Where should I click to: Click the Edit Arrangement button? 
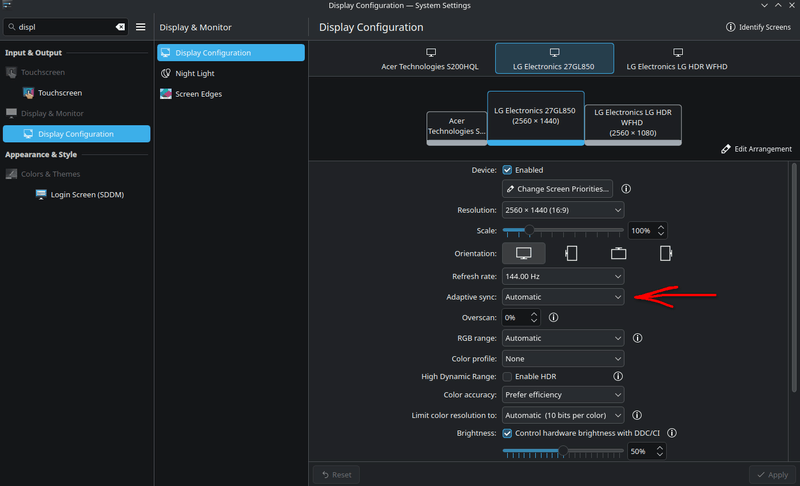[x=756, y=149]
